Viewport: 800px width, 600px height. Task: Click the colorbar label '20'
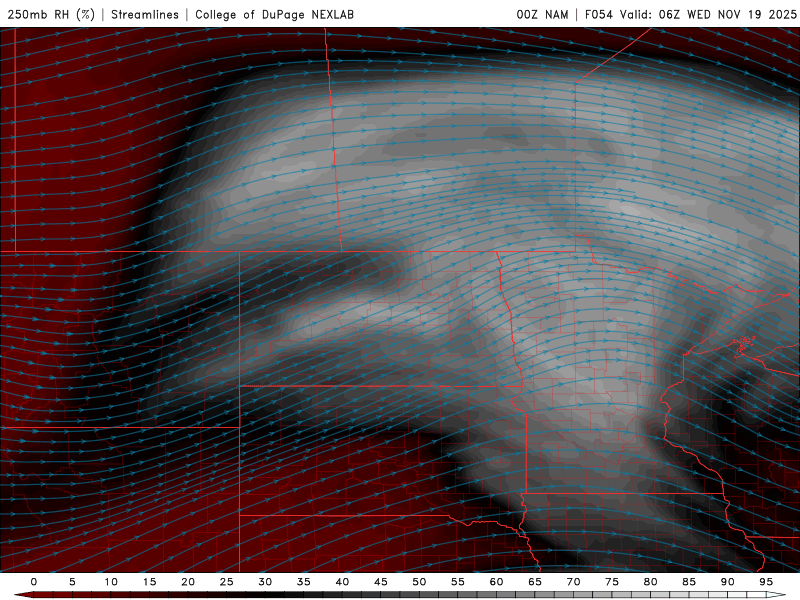[188, 582]
